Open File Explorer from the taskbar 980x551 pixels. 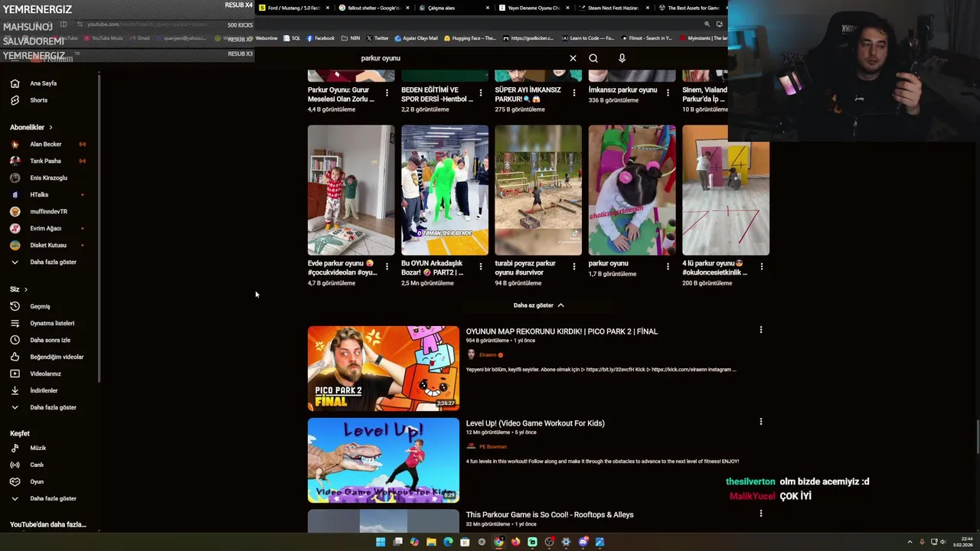[431, 542]
